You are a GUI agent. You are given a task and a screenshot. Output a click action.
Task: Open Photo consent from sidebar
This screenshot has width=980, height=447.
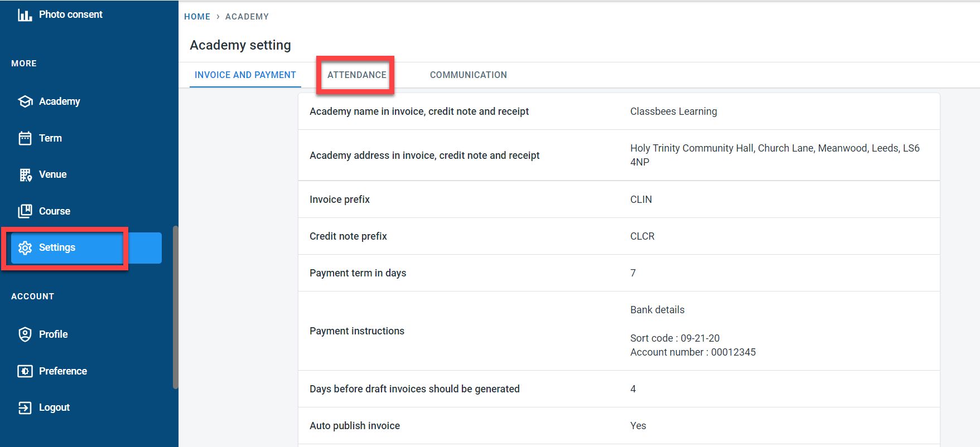70,14
